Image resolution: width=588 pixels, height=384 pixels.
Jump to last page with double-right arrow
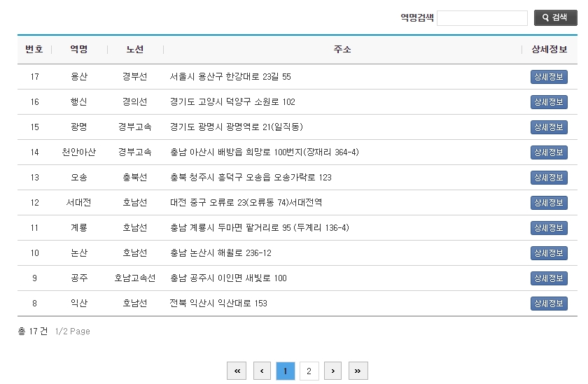(358, 371)
